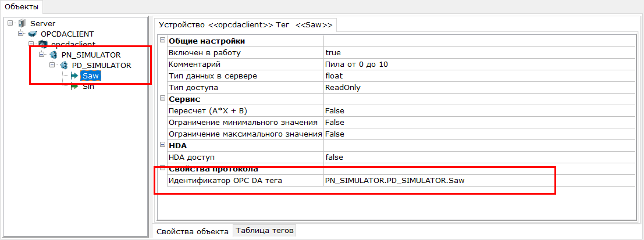Switch to Таблица тегов tab
The image size is (644, 240).
click(265, 231)
